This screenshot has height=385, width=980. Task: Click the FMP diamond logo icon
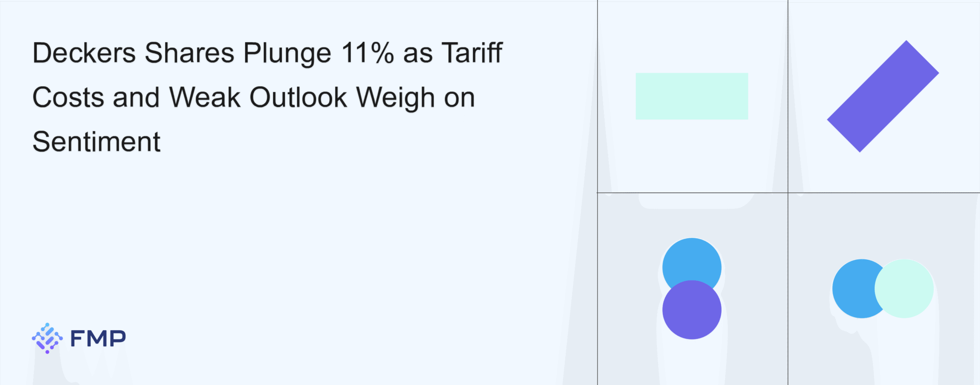click(x=47, y=338)
